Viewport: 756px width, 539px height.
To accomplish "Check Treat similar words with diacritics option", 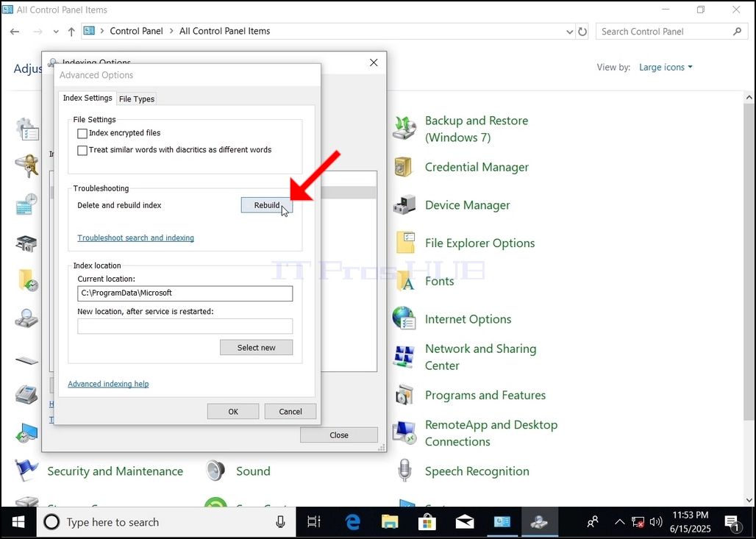I will point(82,151).
